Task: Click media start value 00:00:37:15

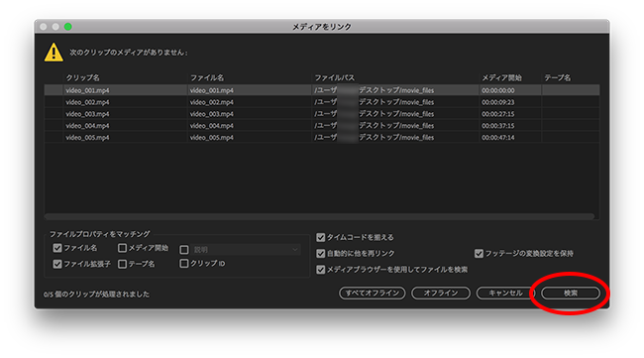Action: [x=497, y=126]
